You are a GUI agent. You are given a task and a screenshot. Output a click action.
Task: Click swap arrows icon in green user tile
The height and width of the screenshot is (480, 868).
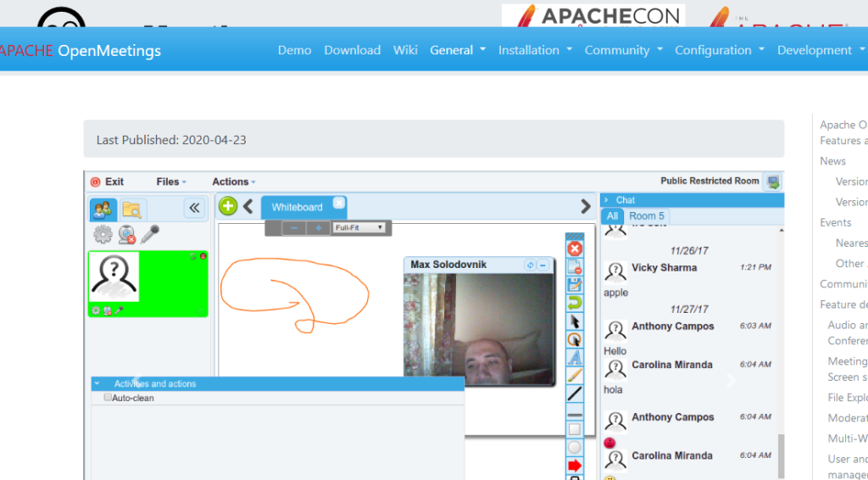point(193,256)
